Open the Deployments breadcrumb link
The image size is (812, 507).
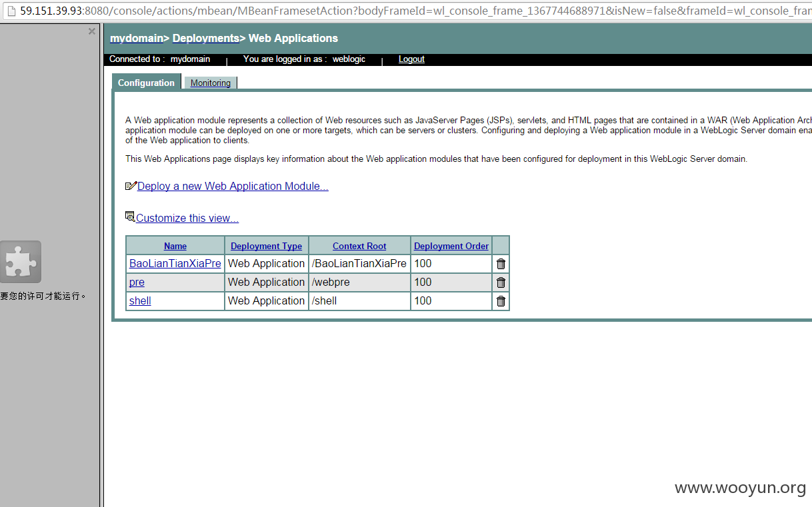tap(206, 38)
